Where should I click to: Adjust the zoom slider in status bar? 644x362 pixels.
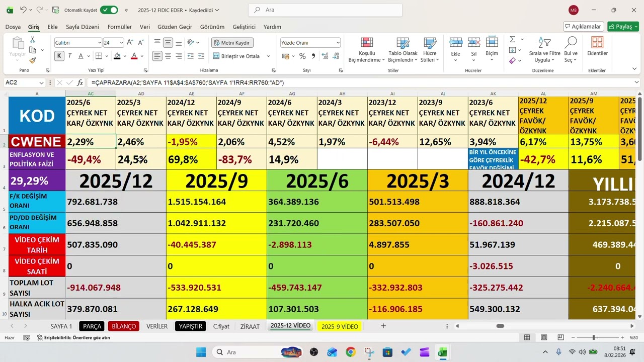pyautogui.click(x=594, y=337)
